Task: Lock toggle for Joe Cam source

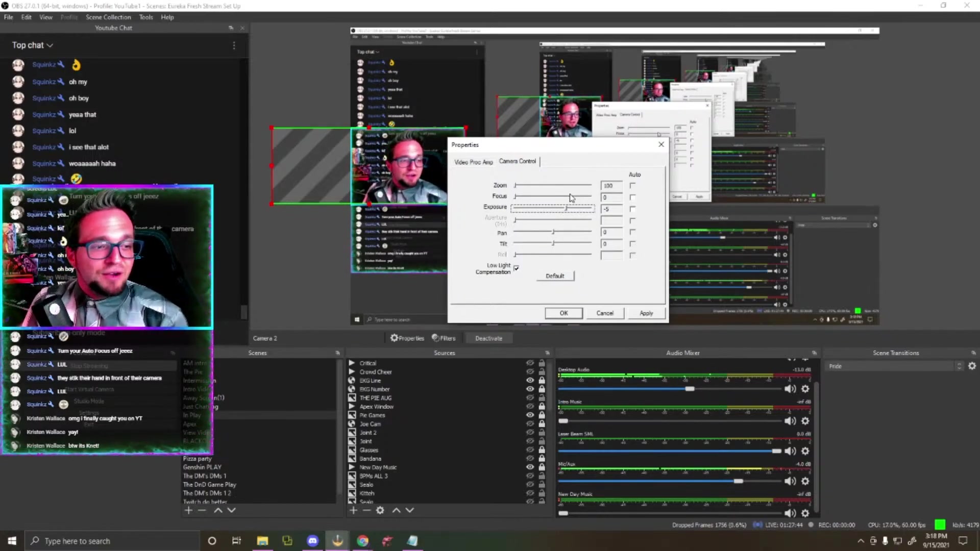Action: 542,424
